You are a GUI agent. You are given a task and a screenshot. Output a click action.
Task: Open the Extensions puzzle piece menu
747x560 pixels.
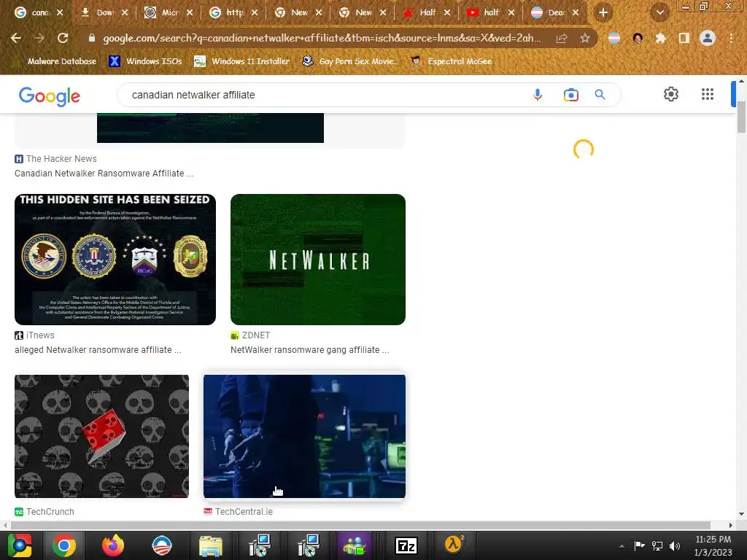(x=661, y=38)
